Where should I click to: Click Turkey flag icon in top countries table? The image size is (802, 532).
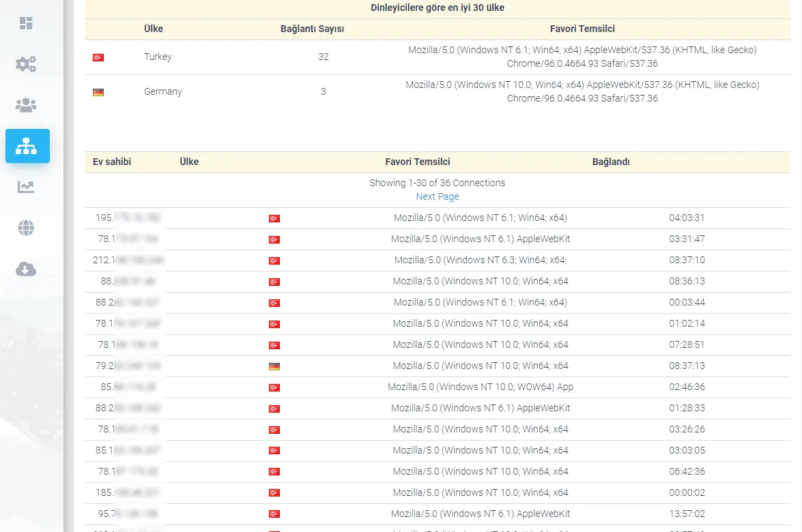(x=98, y=57)
